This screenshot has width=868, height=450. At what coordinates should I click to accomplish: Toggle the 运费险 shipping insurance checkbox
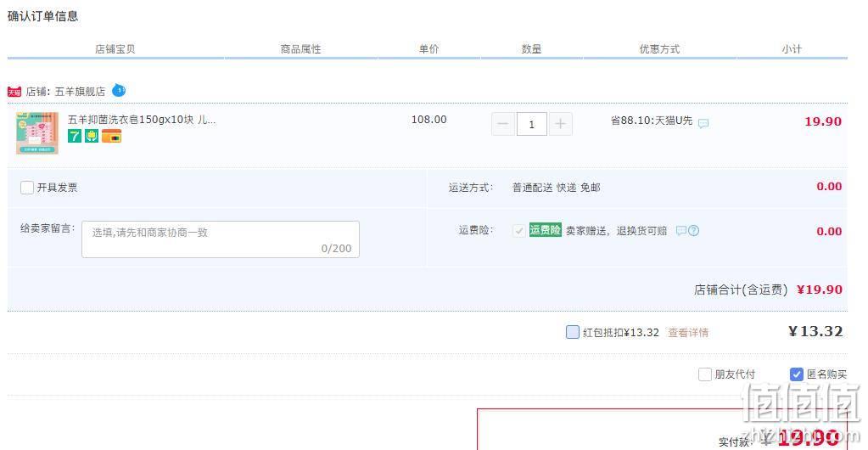pos(518,231)
